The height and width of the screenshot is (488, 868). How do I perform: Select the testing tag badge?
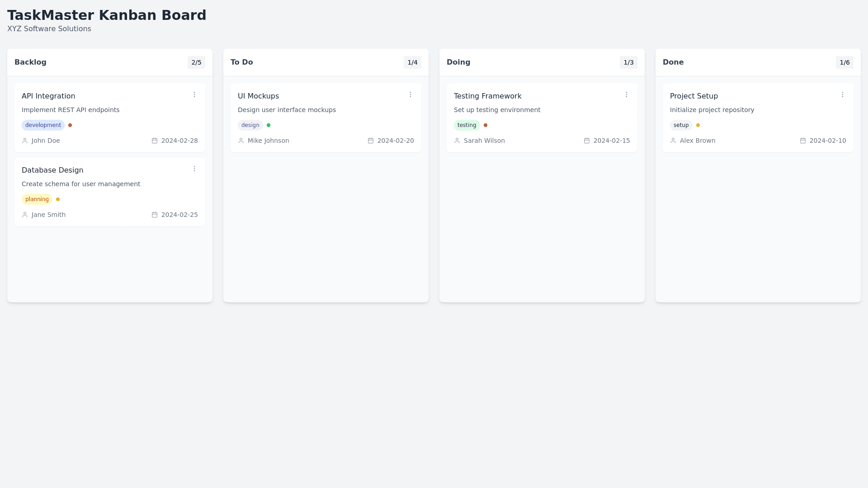467,125
